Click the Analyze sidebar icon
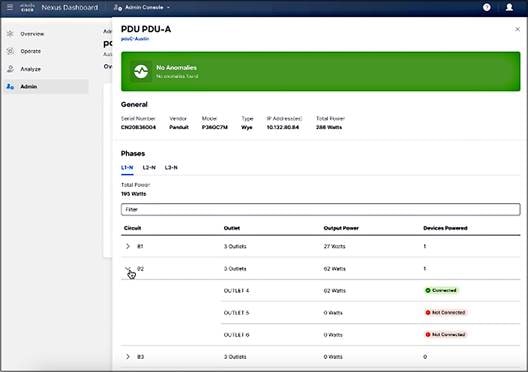Screen dimensions: 528x372 point(10,69)
